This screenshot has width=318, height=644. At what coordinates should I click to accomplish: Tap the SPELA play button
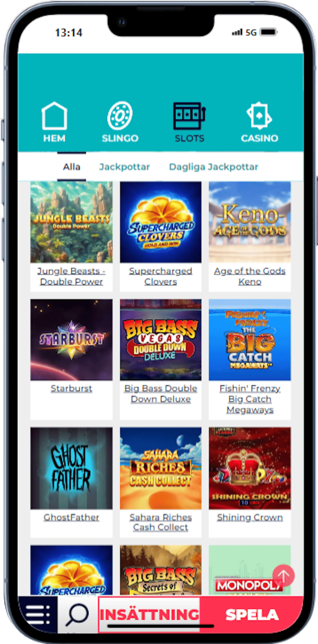252,614
